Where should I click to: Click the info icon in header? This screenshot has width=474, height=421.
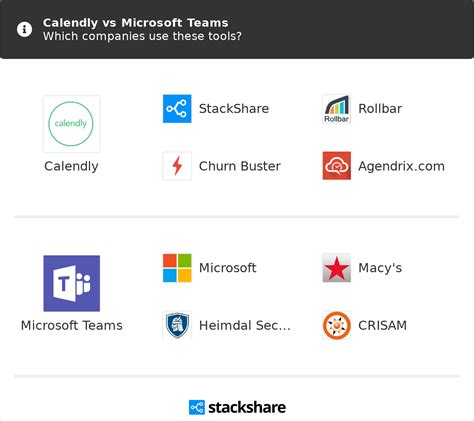point(24,29)
